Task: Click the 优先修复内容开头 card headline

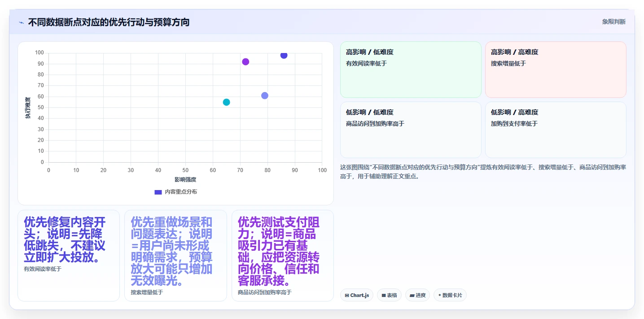Action: pos(65,240)
